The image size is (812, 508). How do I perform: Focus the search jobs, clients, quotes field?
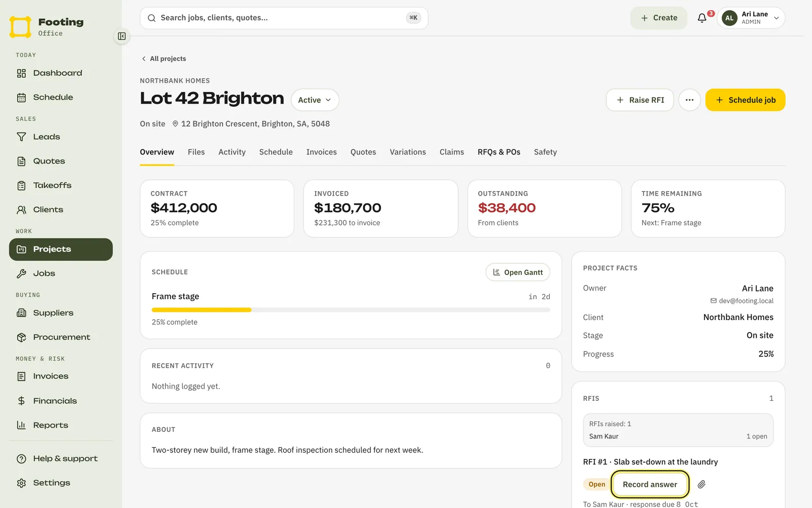(284, 18)
